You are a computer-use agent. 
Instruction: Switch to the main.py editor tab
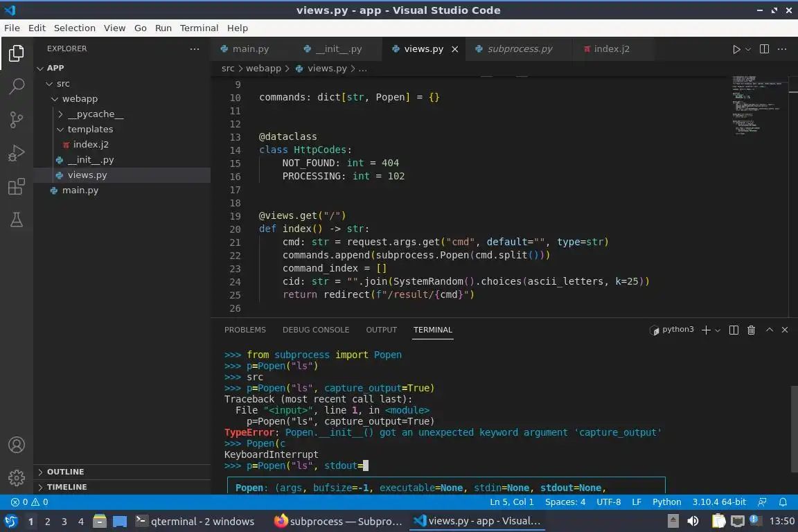251,49
